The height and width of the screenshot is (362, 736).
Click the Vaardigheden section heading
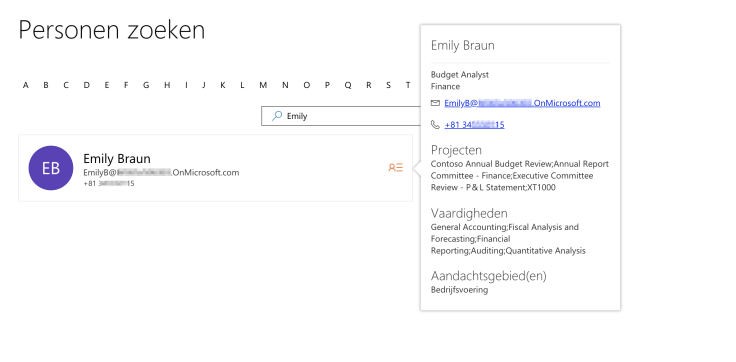(469, 213)
